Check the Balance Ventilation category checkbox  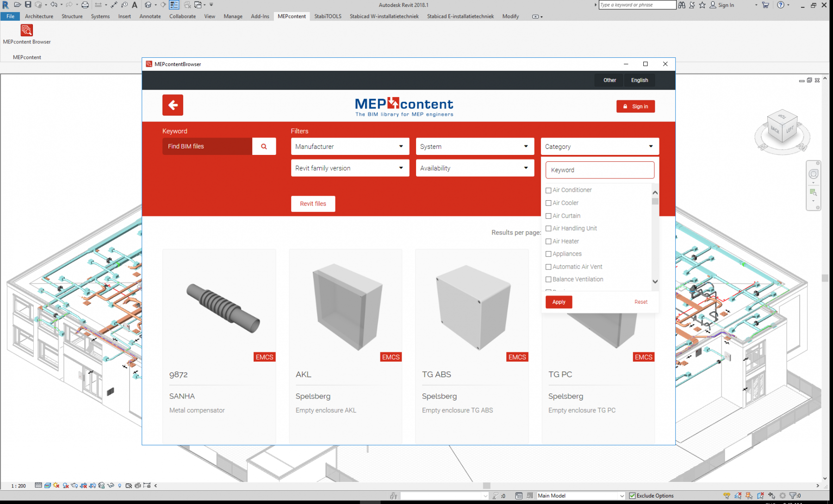[x=548, y=279]
